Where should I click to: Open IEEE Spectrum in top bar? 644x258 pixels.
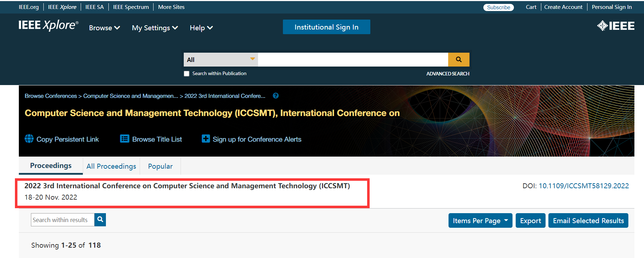pos(131,7)
